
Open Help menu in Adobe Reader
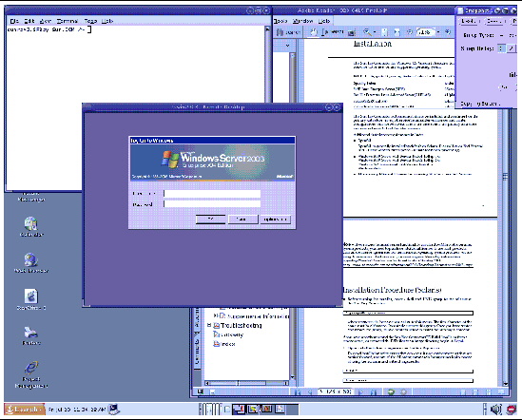click(x=323, y=21)
